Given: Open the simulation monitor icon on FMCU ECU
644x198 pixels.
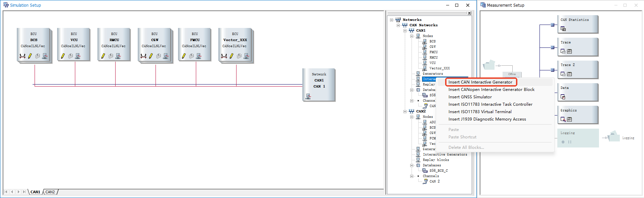Looking at the screenshot, I should [x=199, y=56].
